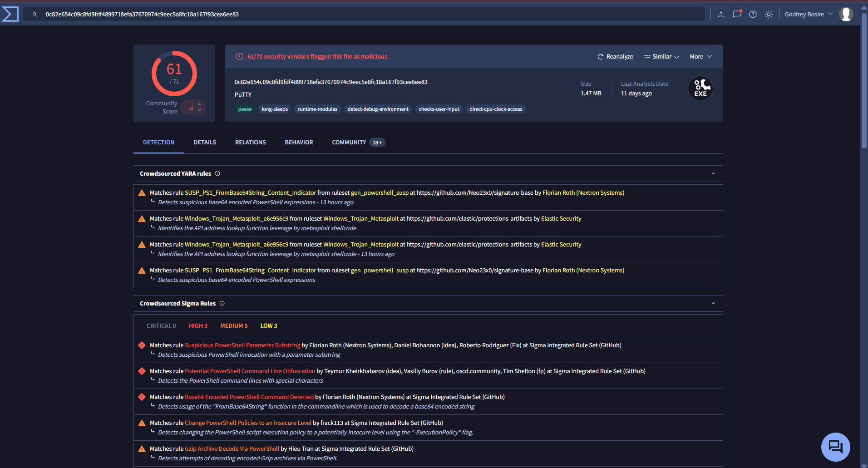
Task: Click the VirusTotal logo icon
Action: [x=10, y=14]
